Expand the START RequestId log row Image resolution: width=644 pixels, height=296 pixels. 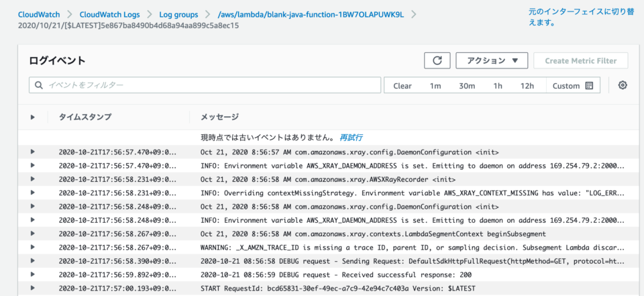click(x=32, y=288)
